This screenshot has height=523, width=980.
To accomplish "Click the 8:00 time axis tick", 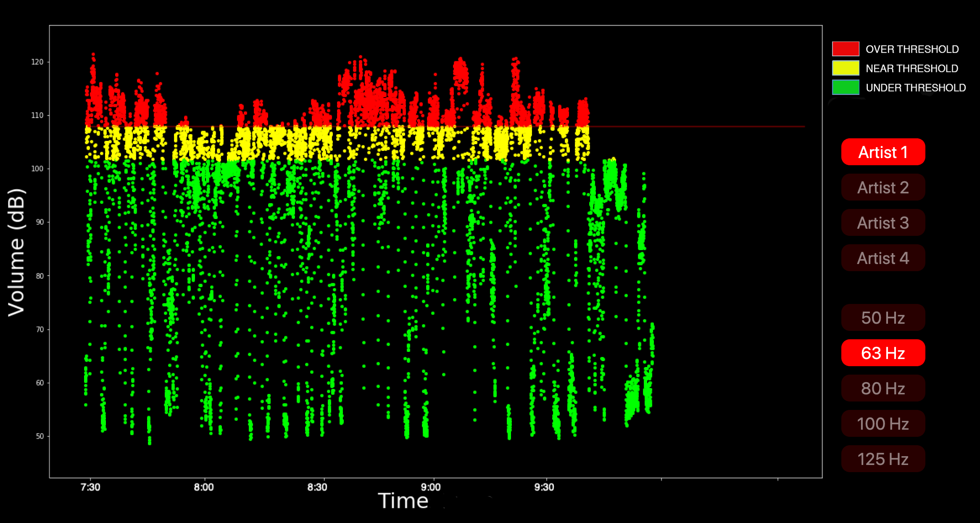I will coord(204,487).
